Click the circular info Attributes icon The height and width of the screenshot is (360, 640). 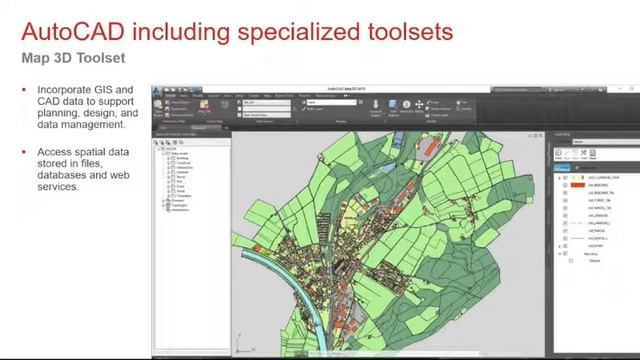pyautogui.click(x=407, y=104)
